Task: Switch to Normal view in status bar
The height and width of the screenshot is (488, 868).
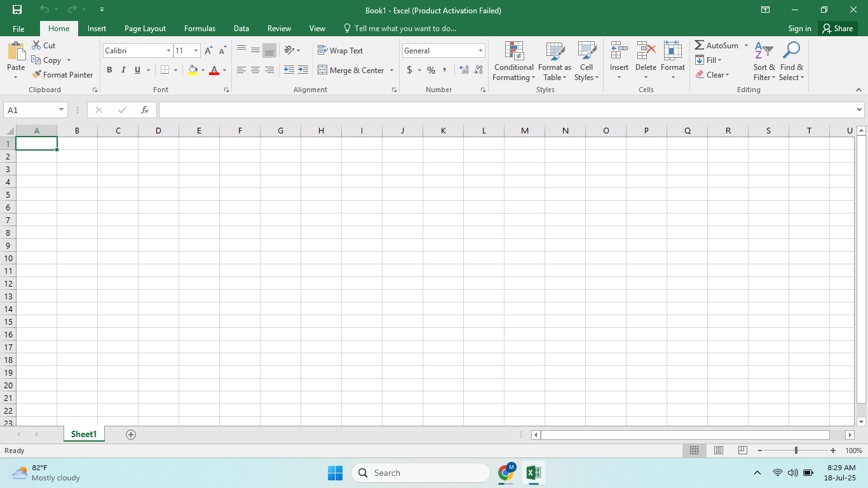Action: point(695,451)
